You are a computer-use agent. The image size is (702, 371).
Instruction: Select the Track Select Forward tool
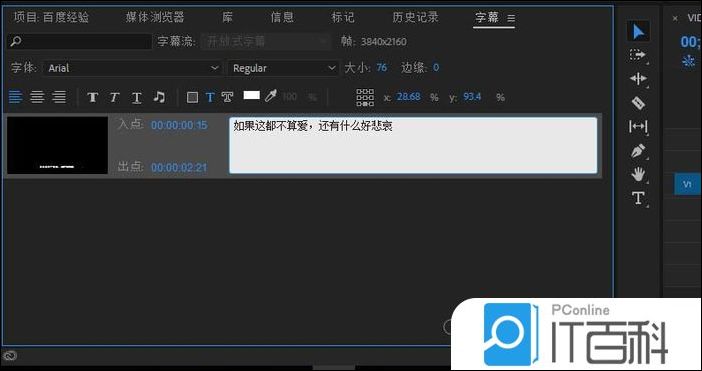point(638,55)
